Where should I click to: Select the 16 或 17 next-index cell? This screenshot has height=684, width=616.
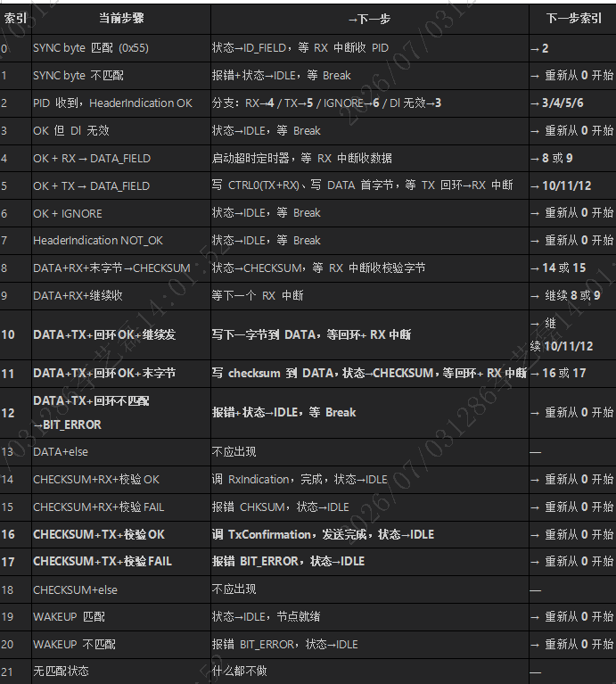573,374
